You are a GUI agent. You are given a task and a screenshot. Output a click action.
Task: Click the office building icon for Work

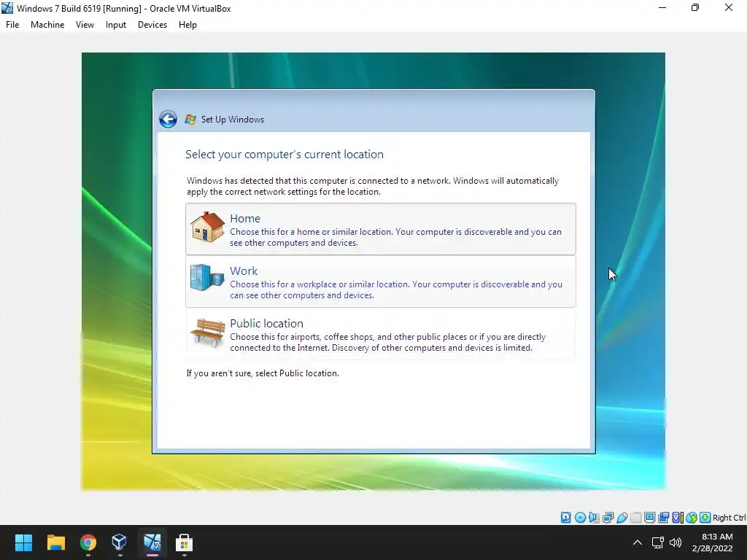206,278
